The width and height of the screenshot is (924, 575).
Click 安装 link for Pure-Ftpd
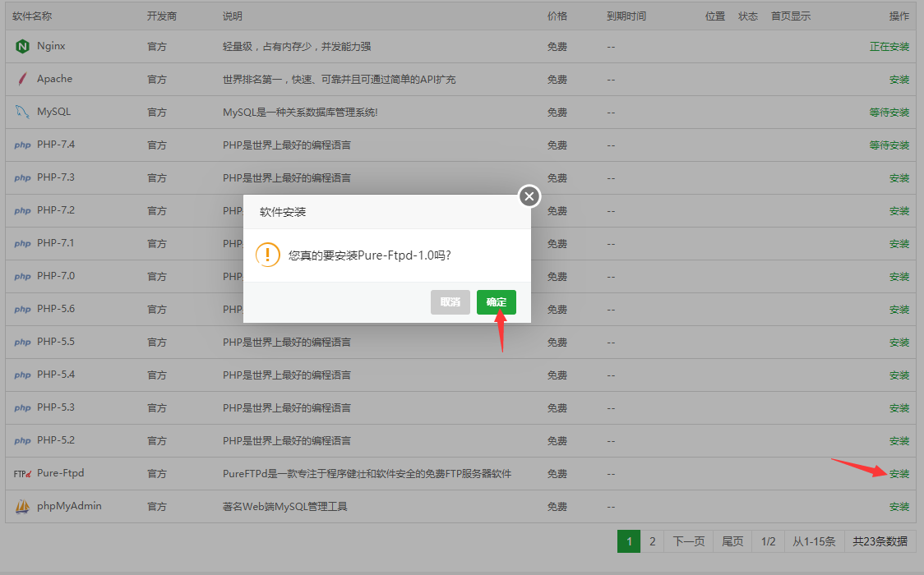click(x=899, y=473)
